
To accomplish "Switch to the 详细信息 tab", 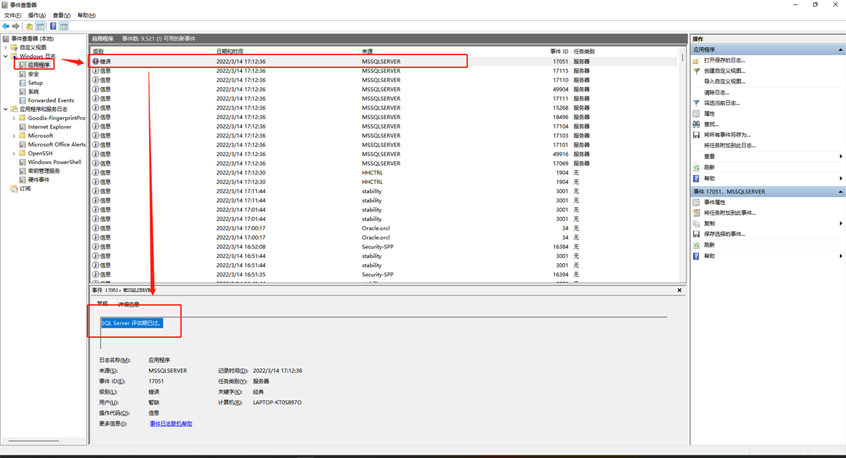I will tap(129, 304).
